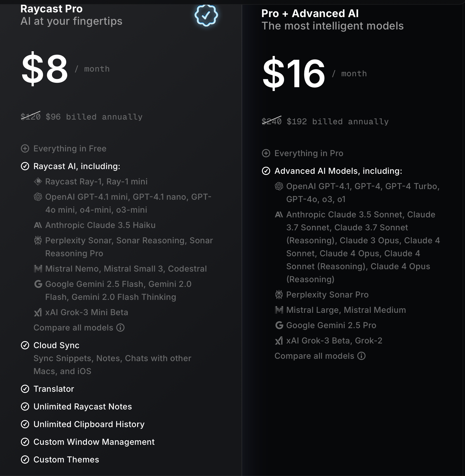Click the Raycast Pro verified badge icon

(206, 15)
